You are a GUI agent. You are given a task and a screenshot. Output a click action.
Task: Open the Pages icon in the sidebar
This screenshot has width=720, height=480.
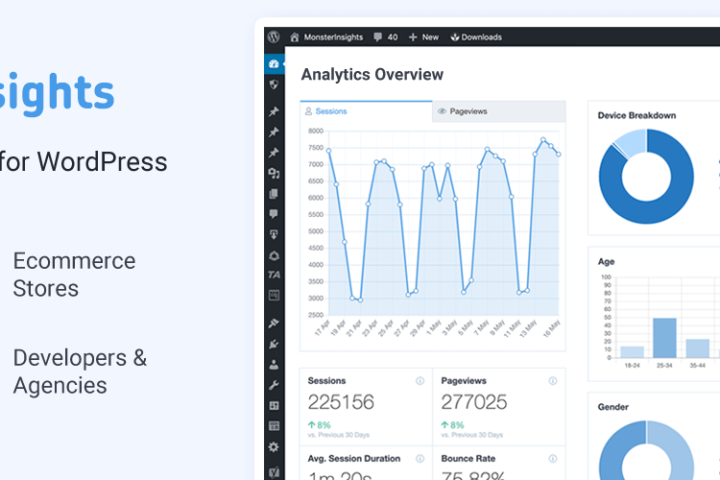pyautogui.click(x=274, y=194)
